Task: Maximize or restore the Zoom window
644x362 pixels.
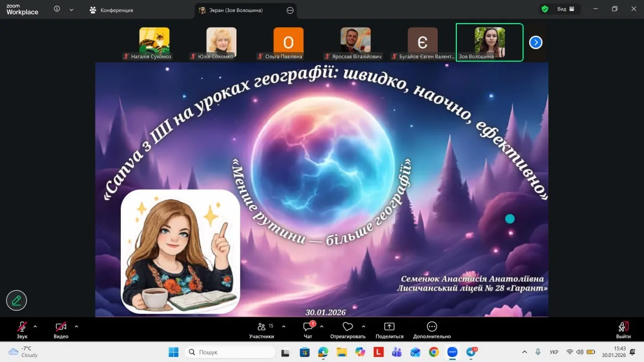Action: point(614,9)
